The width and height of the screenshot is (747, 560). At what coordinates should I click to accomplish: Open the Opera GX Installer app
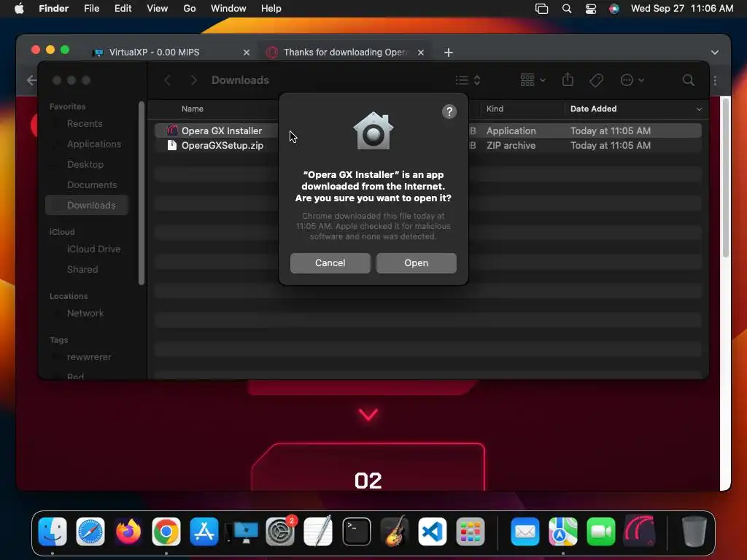coord(416,262)
